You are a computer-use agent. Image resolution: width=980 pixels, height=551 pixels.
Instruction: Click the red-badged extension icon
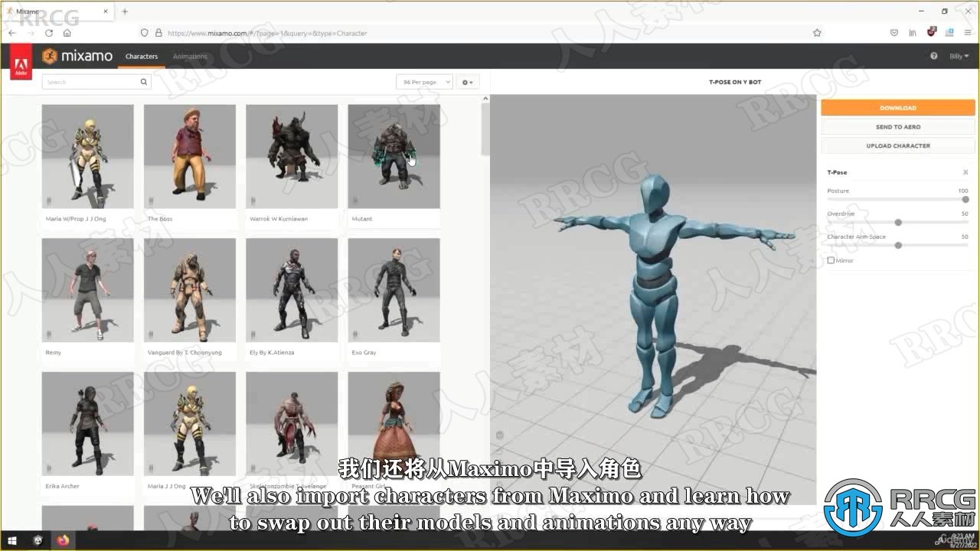point(932,32)
